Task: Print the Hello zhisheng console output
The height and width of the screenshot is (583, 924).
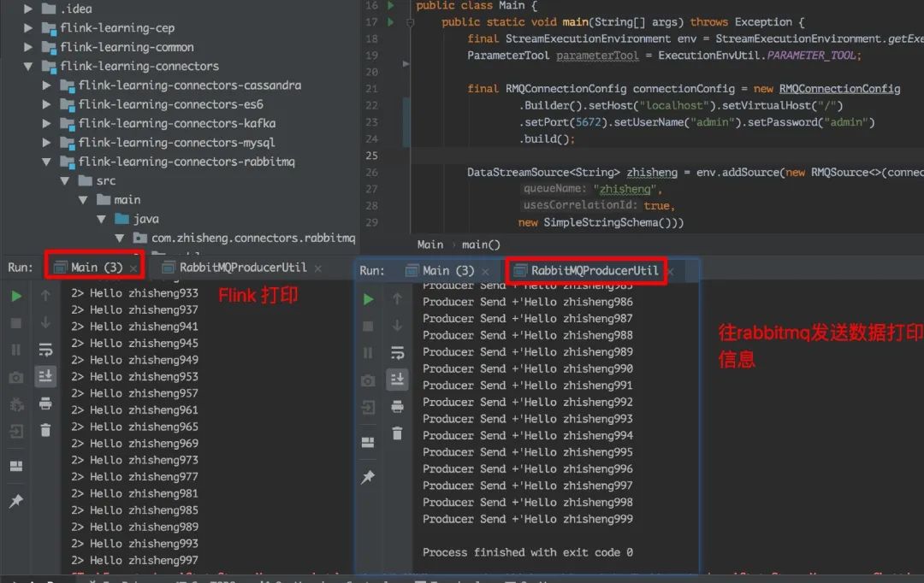Action: (45, 403)
